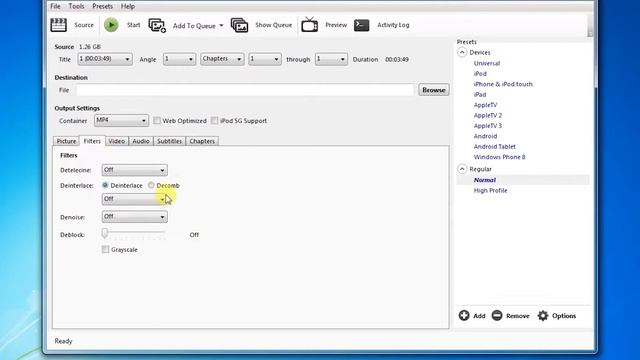Click the 00:03:49 duration value
The image size is (640, 360).
(397, 60)
